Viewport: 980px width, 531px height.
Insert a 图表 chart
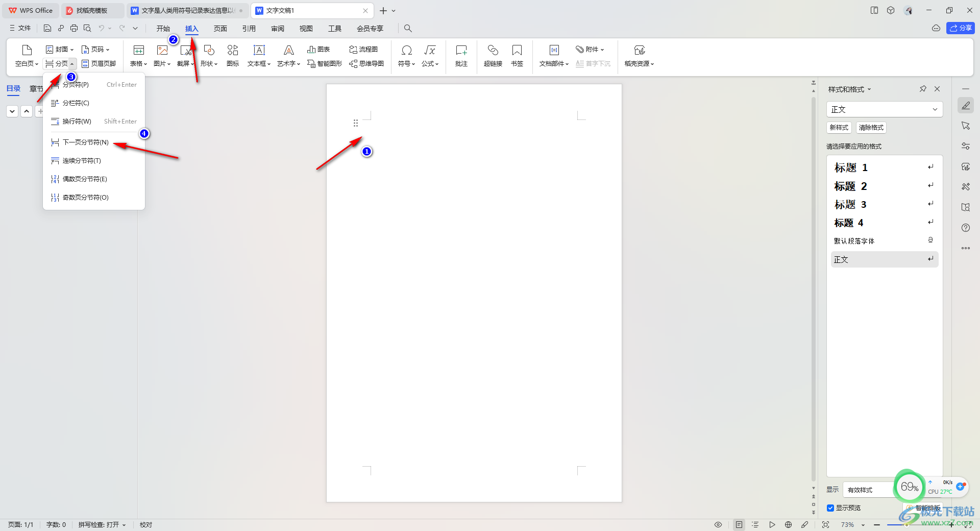coord(318,50)
